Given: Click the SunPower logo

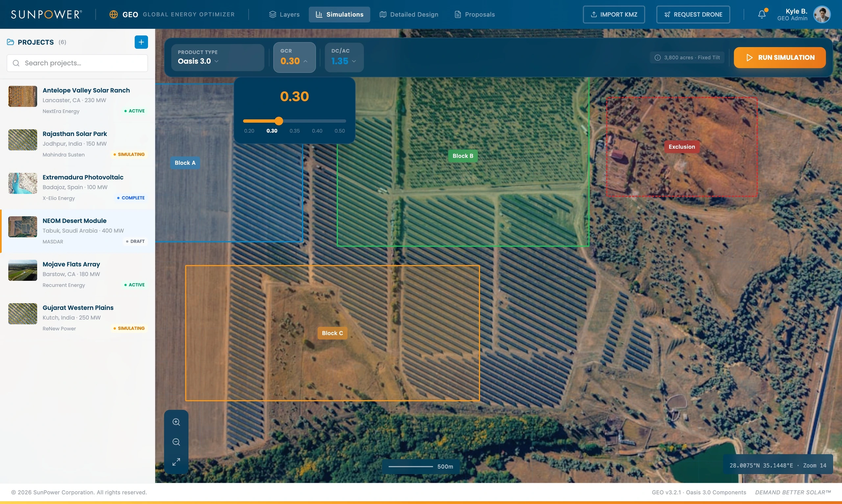Looking at the screenshot, I should tap(46, 14).
